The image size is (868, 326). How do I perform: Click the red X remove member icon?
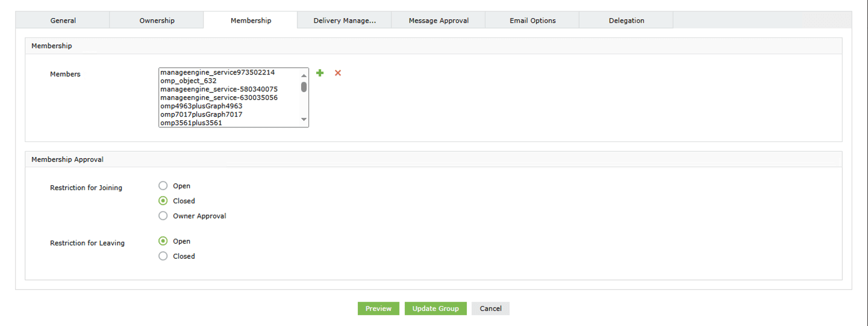(x=338, y=73)
